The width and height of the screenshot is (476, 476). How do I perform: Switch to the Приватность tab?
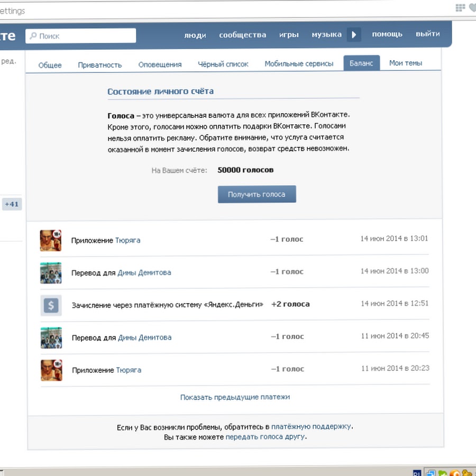pyautogui.click(x=100, y=65)
